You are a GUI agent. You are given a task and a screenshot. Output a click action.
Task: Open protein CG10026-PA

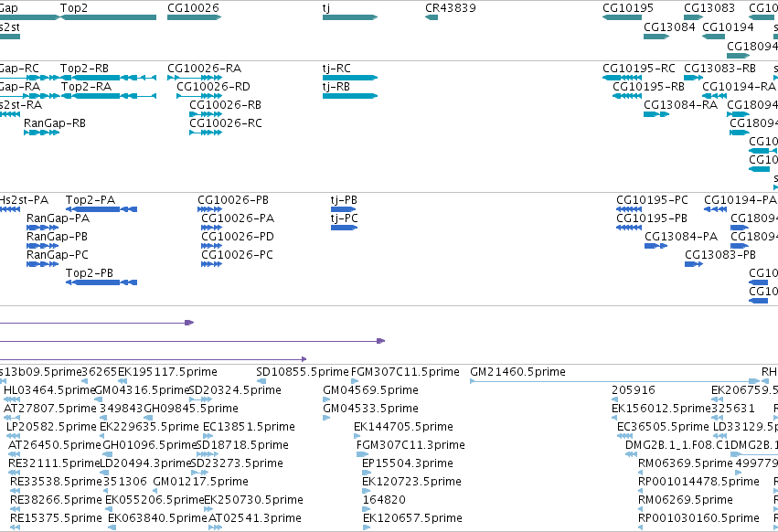pos(238,218)
